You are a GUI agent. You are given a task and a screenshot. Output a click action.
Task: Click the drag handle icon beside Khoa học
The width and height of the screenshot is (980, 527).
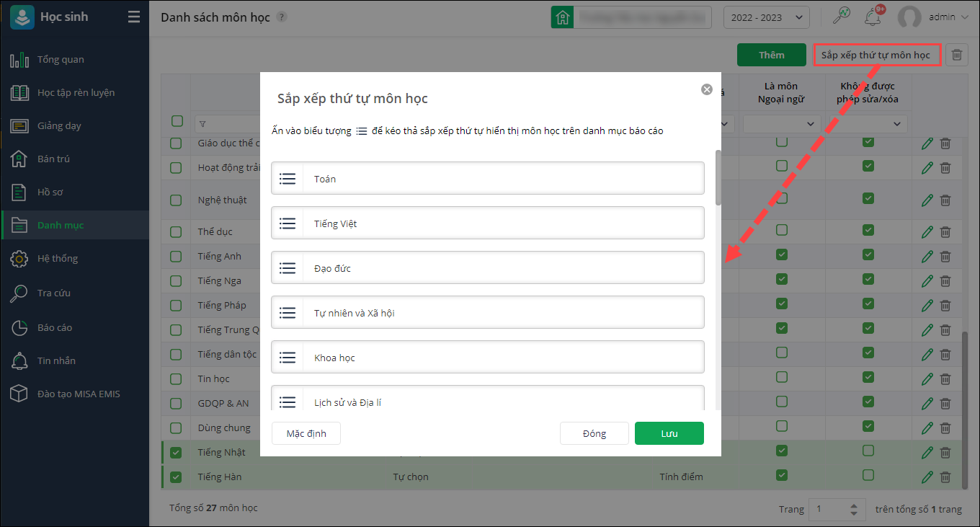[288, 358]
